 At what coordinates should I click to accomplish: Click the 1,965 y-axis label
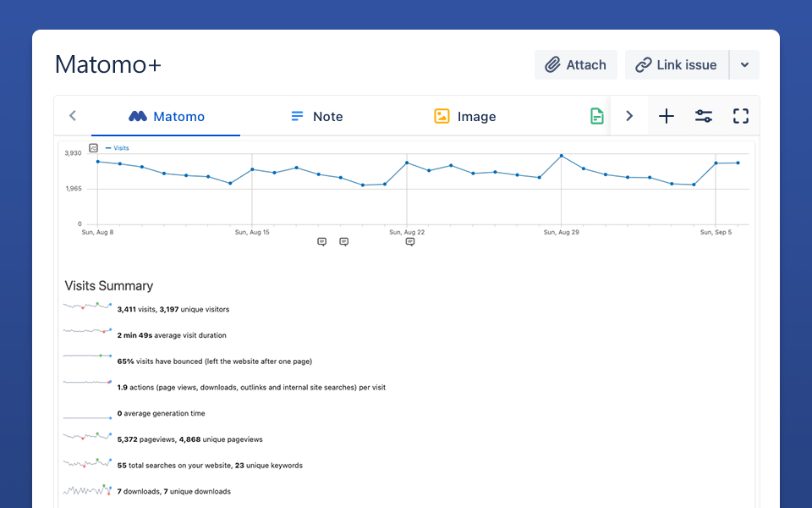point(74,189)
